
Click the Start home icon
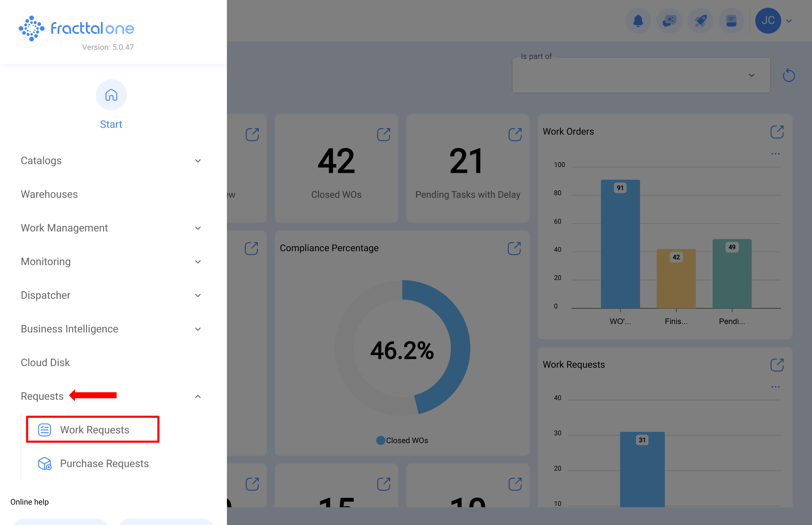tap(111, 95)
